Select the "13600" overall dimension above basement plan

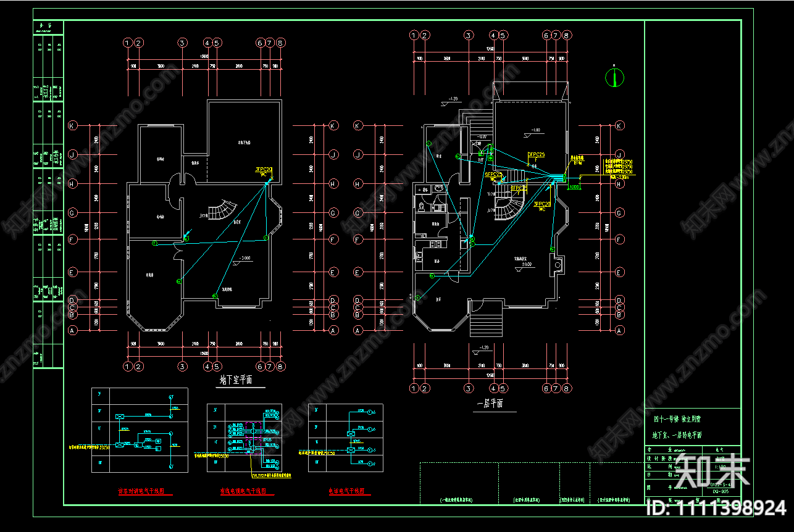[203, 56]
